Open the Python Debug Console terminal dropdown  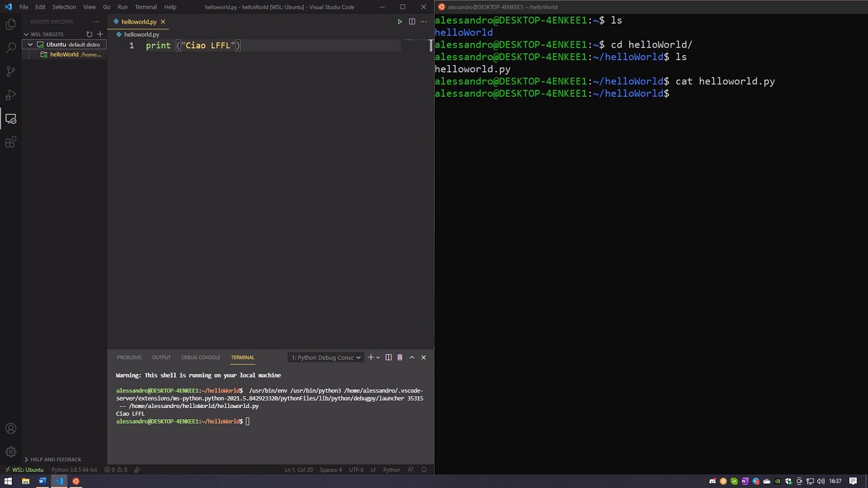point(326,358)
